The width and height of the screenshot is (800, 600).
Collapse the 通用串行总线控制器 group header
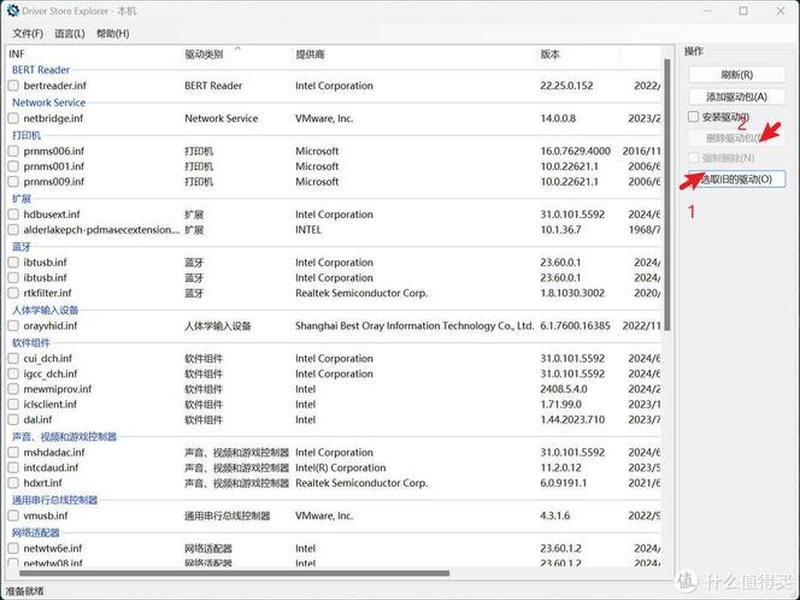coord(55,499)
